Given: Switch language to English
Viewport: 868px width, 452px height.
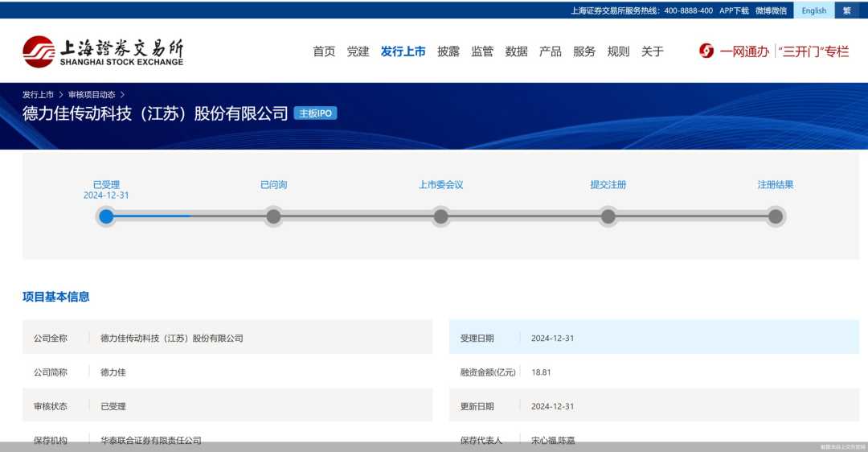Looking at the screenshot, I should (x=813, y=10).
